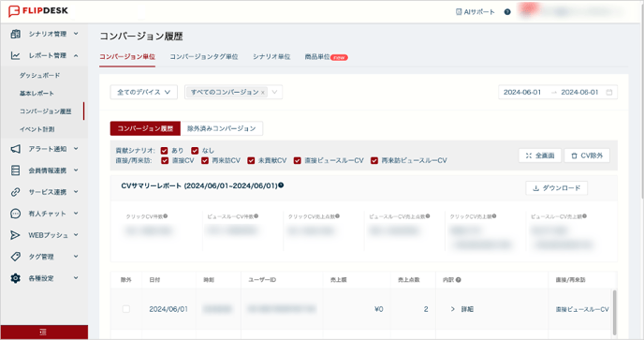The height and width of the screenshot is (340, 644).
Task: Click the シナリオ管理 sidebar icon
Action: click(16, 34)
